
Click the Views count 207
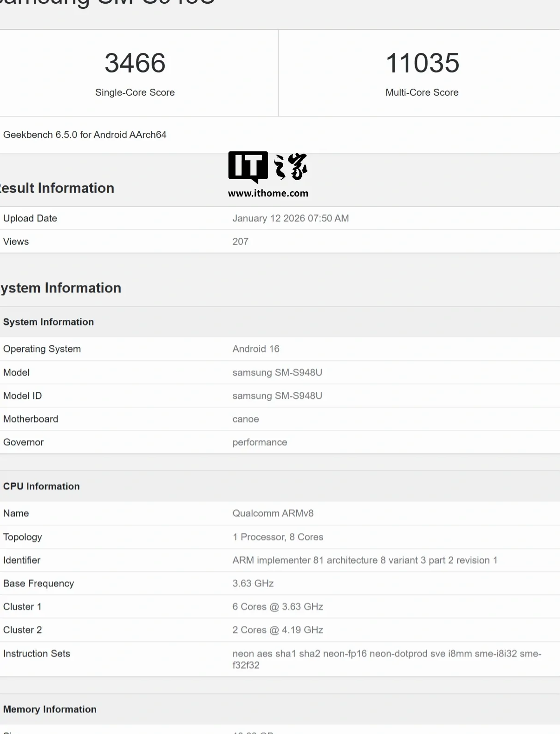(240, 241)
